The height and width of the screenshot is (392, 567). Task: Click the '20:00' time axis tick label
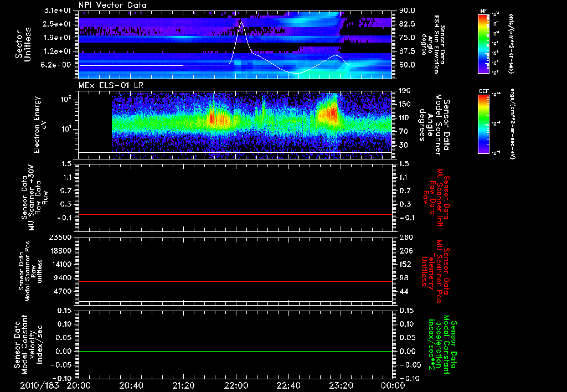pos(79,385)
